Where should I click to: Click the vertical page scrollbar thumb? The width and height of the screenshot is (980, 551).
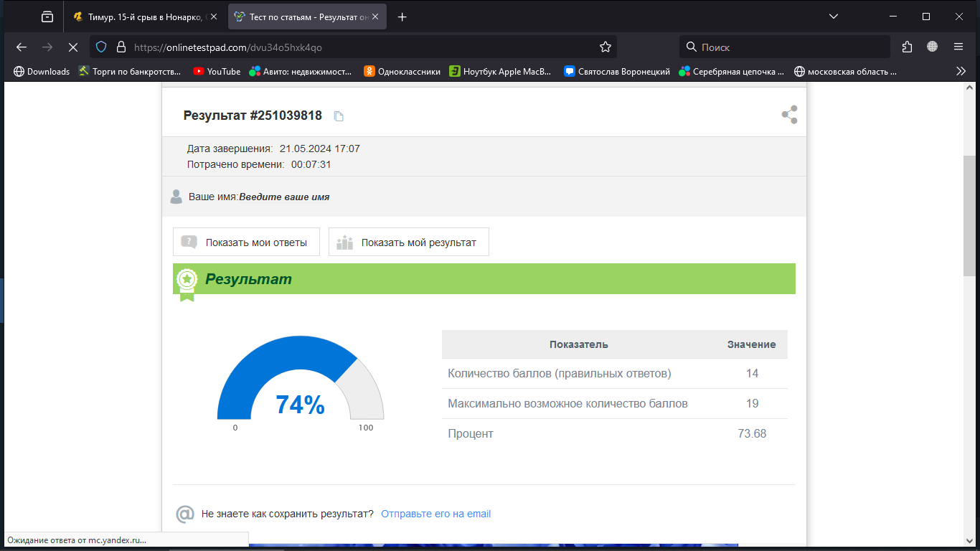point(969,216)
